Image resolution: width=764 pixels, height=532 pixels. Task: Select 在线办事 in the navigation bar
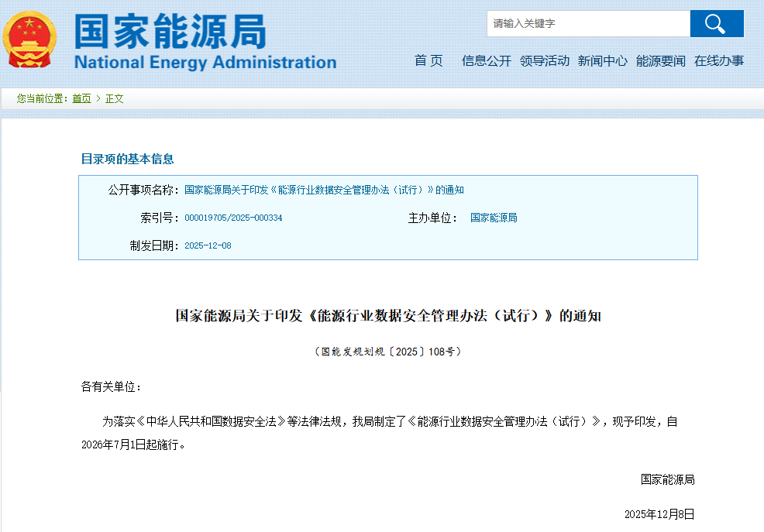[718, 61]
